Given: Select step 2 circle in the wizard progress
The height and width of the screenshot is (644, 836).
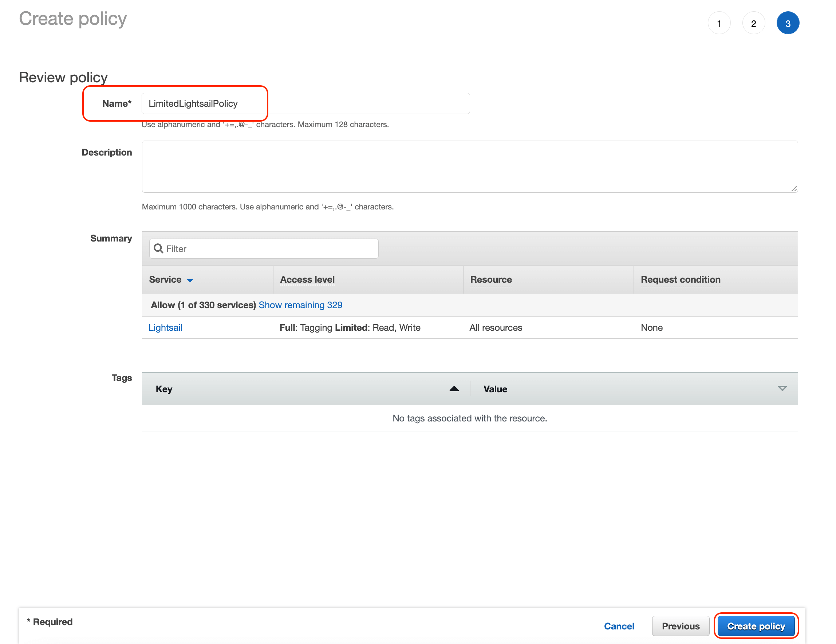Looking at the screenshot, I should pyautogui.click(x=753, y=23).
